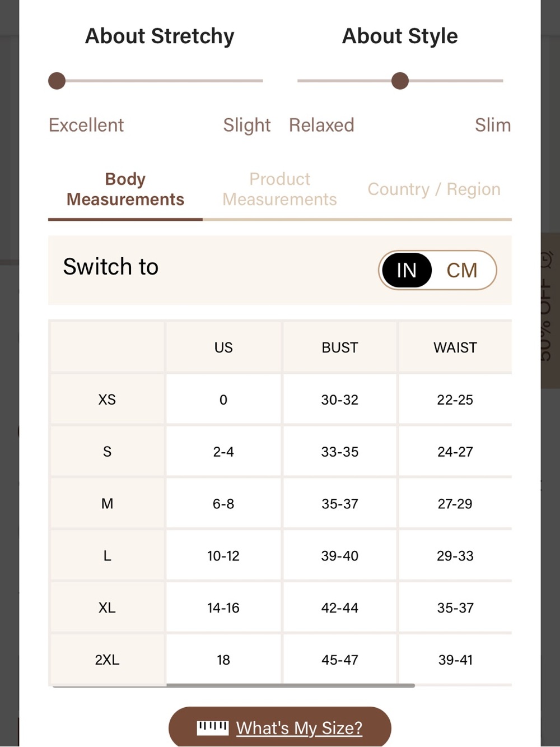Click the About Style slider handle
Screen dimensions: 560x747
(400, 81)
